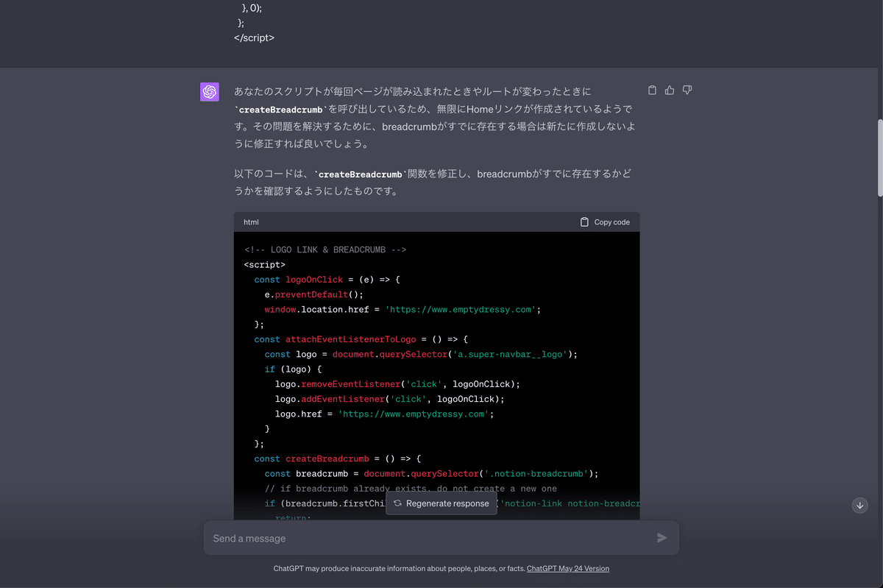Click the 'if (logo) {' line
This screenshot has height=588, width=883.
[294, 369]
